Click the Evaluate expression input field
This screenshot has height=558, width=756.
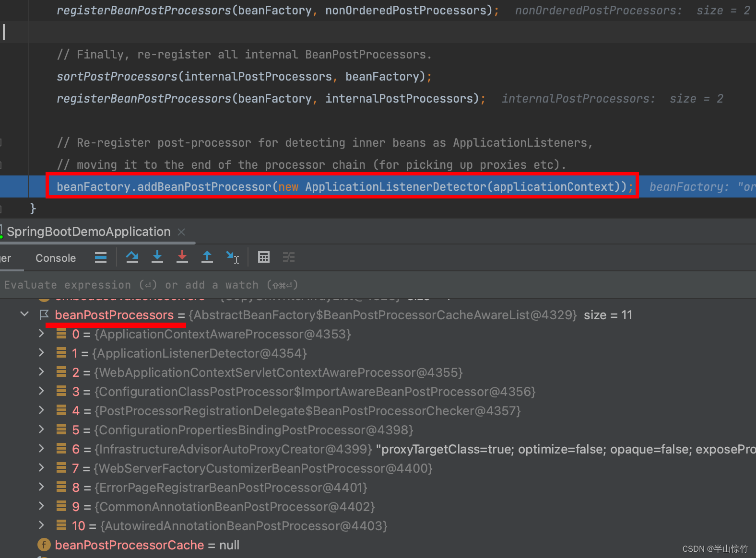[x=378, y=285]
